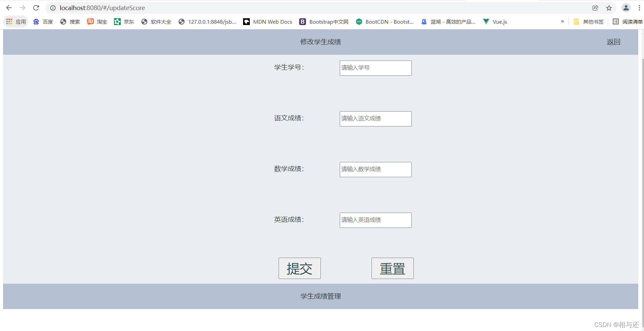The image size is (644, 331).
Task: Open the Bootstrap中文网 bookmark
Action: click(324, 22)
